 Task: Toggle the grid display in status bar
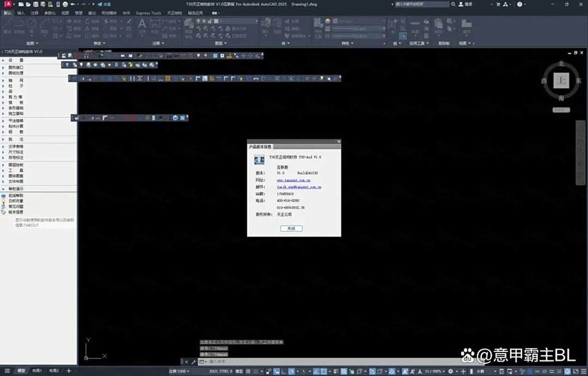click(x=248, y=371)
